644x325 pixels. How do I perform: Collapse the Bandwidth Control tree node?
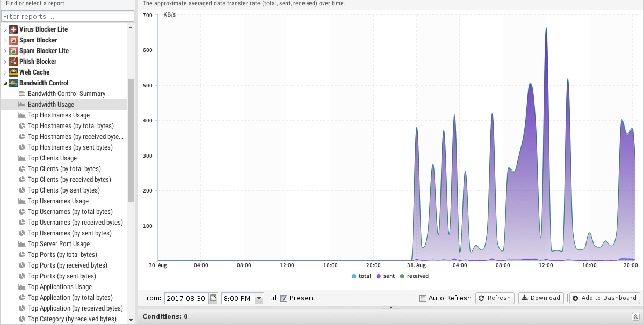pyautogui.click(x=5, y=83)
